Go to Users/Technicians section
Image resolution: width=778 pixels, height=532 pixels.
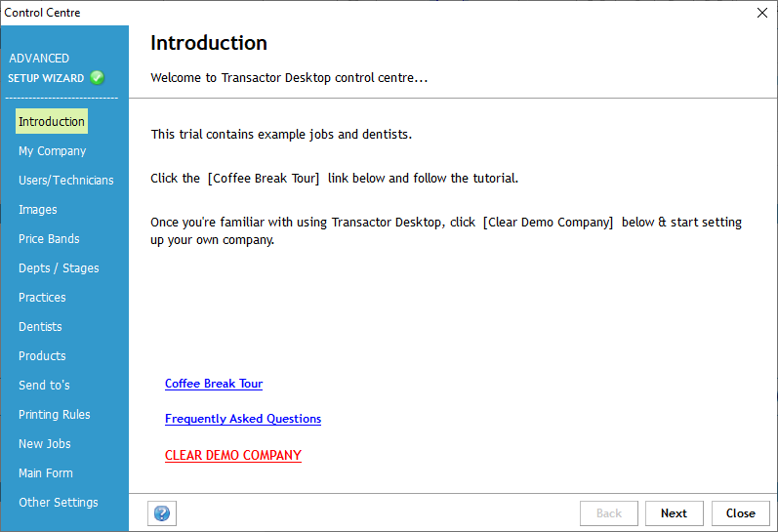tap(65, 181)
